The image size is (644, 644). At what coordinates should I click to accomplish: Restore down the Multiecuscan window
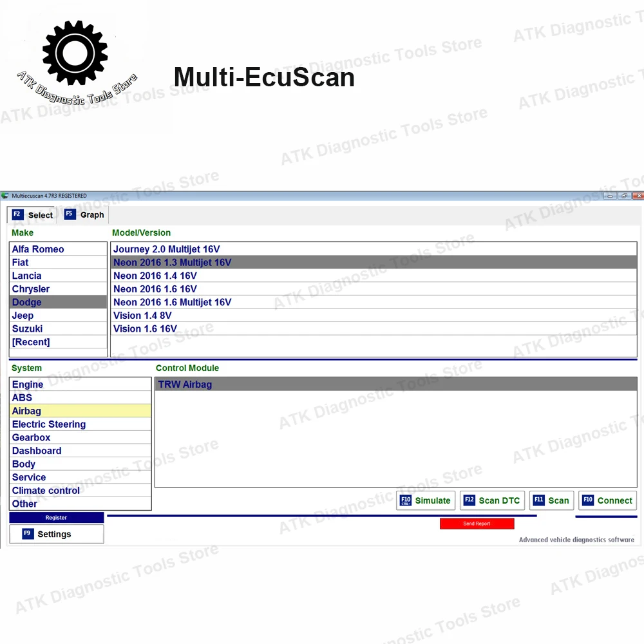(624, 196)
